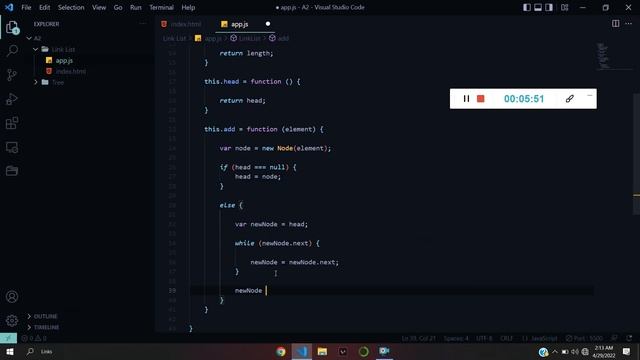Switch to the app.js editor tab

245,24
